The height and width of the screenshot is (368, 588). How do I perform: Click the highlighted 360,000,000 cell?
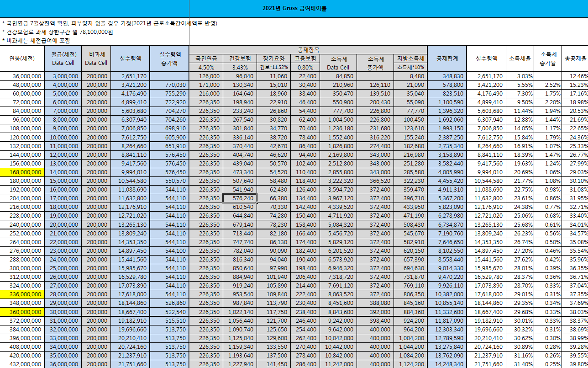[x=22, y=312]
